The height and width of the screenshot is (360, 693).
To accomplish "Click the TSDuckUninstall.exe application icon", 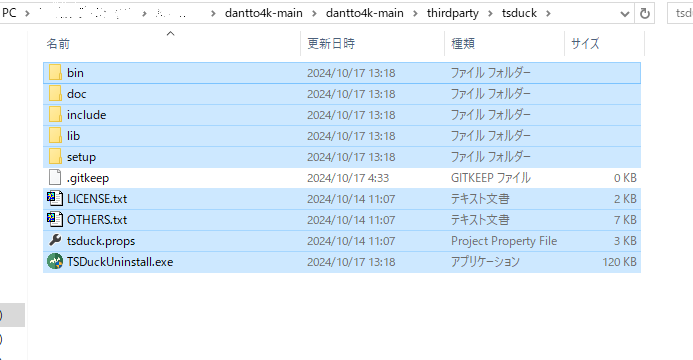I will coord(55,261).
